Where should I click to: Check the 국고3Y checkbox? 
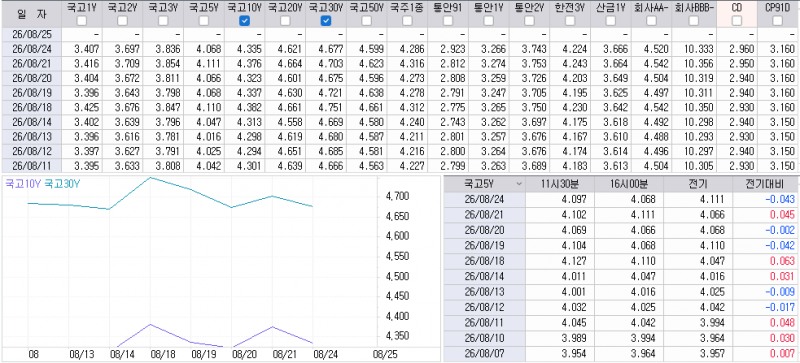click(x=163, y=21)
